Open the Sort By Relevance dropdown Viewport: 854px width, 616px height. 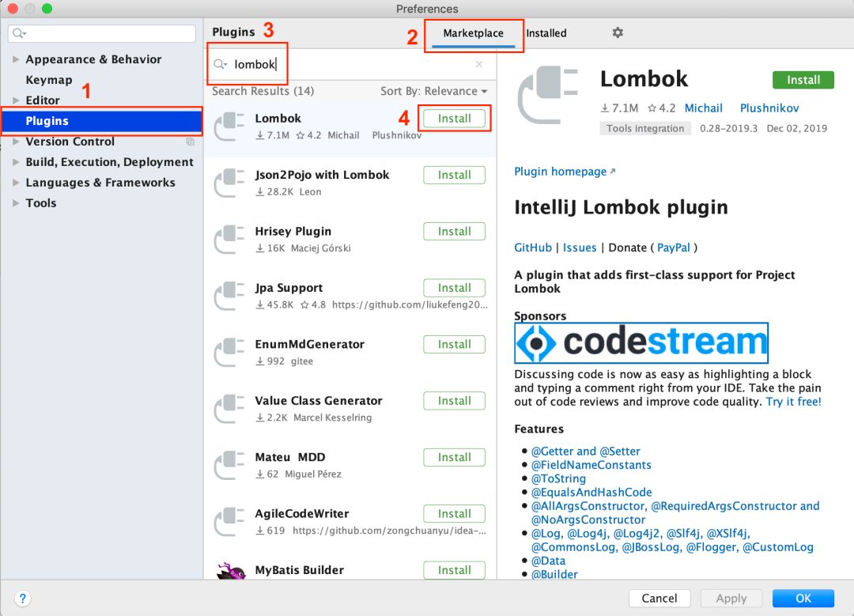click(x=433, y=91)
